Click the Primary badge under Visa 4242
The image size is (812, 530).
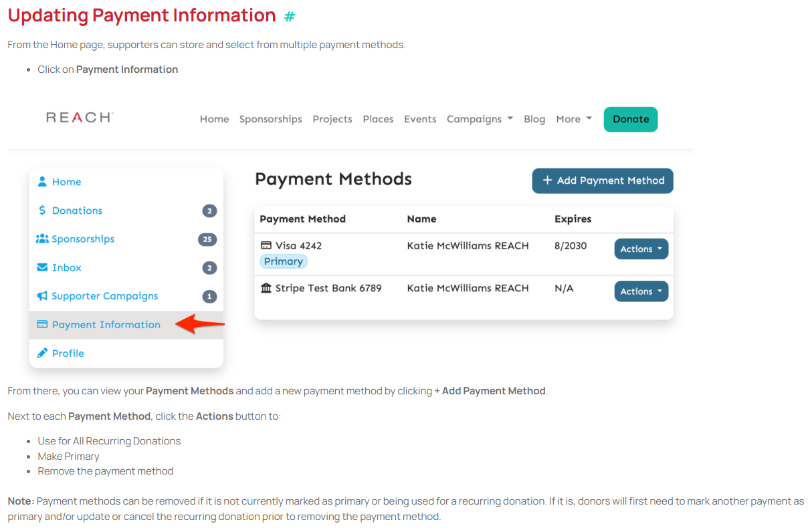pos(283,261)
